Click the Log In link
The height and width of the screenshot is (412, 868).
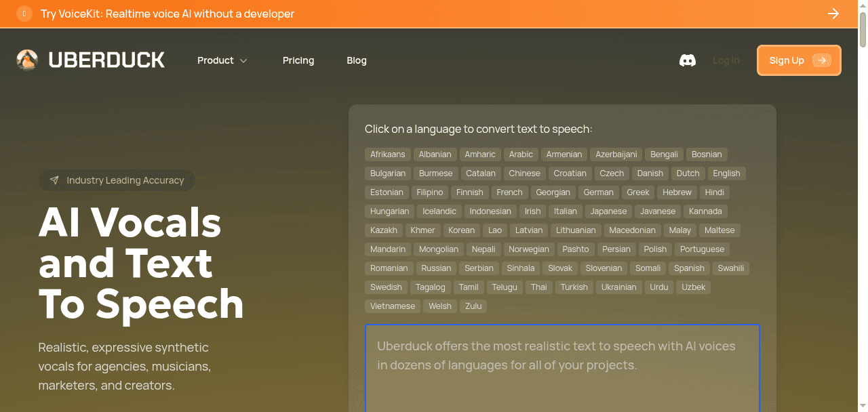coord(726,60)
